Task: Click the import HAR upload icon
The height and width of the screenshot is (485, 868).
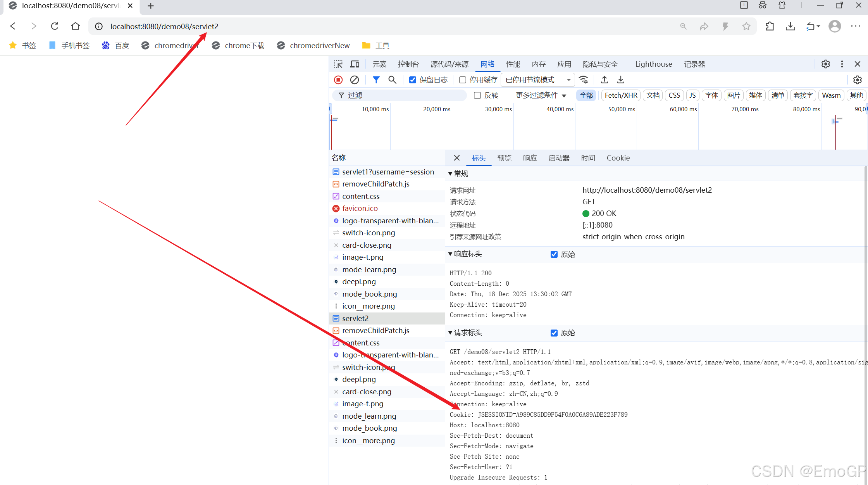Action: click(x=604, y=80)
